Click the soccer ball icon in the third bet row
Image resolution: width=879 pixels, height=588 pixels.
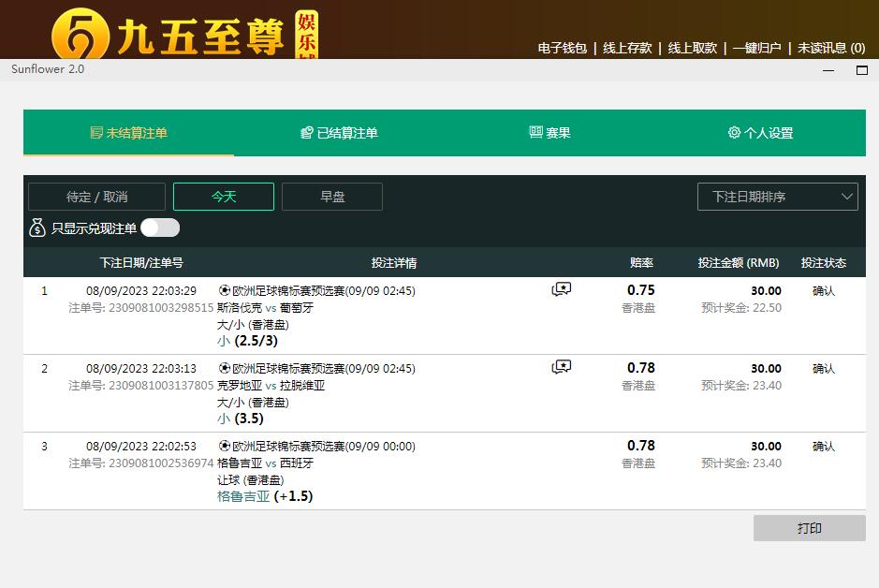224,446
